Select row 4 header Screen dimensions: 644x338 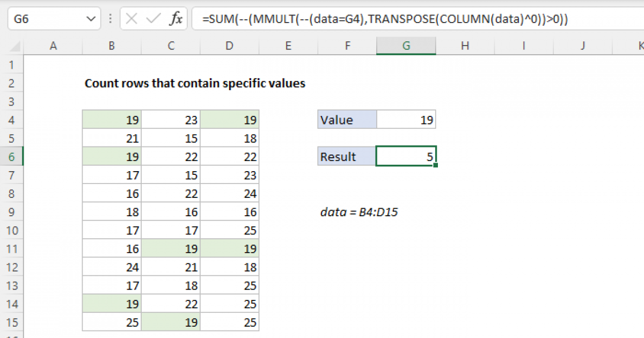click(12, 120)
